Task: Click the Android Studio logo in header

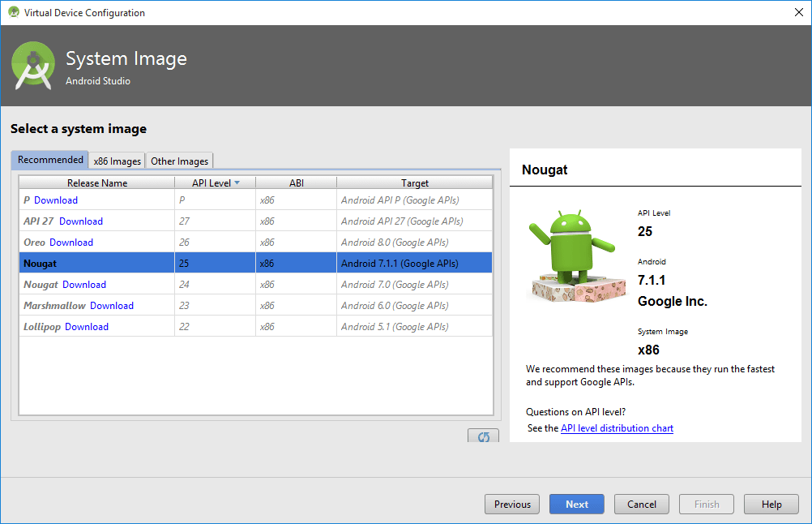Action: [x=34, y=65]
